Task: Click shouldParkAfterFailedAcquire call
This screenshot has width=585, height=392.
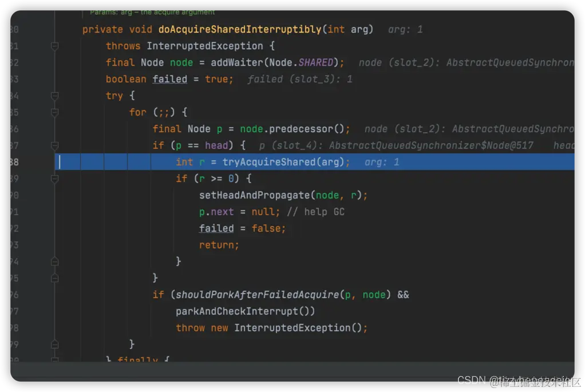Action: pyautogui.click(x=257, y=295)
